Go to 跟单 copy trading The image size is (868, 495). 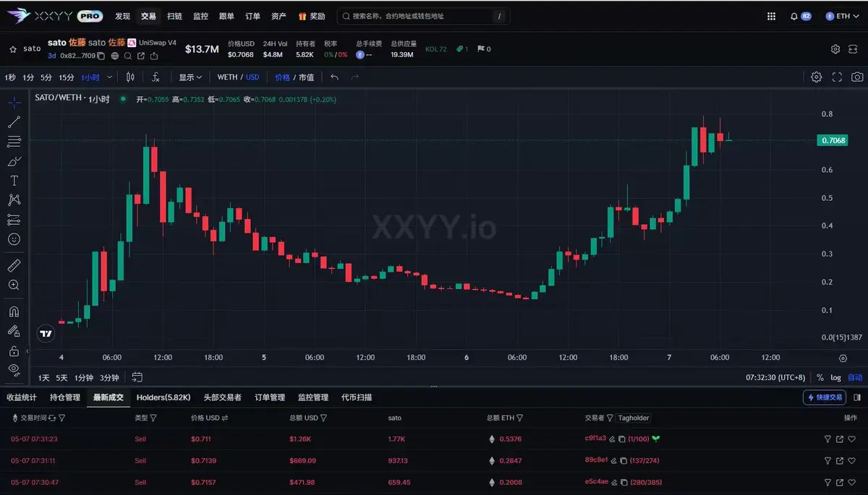click(x=226, y=16)
